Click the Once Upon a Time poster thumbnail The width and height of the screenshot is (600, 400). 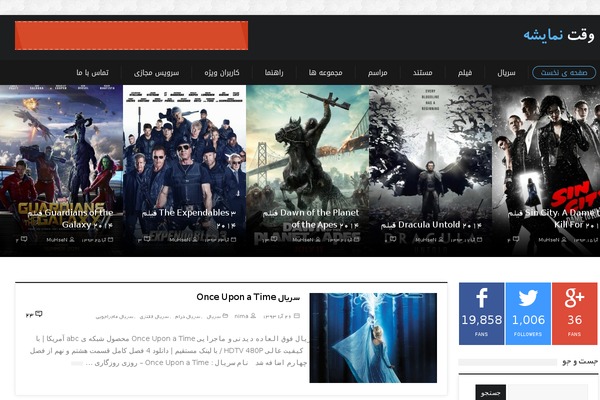373,338
